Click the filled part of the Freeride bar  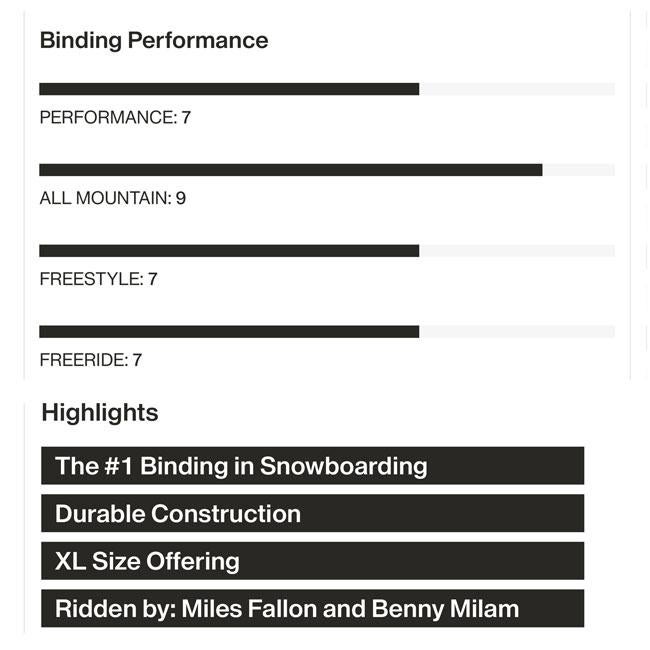(x=228, y=332)
